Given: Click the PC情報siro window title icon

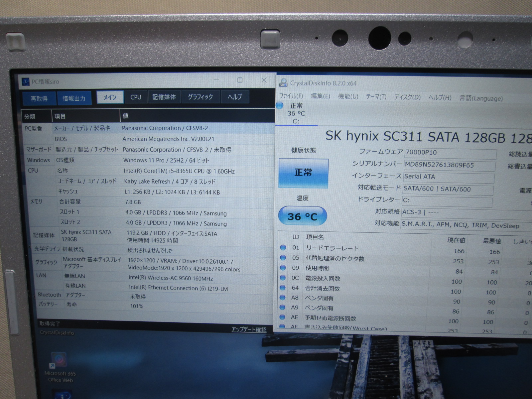Looking at the screenshot, I should pyautogui.click(x=26, y=81).
